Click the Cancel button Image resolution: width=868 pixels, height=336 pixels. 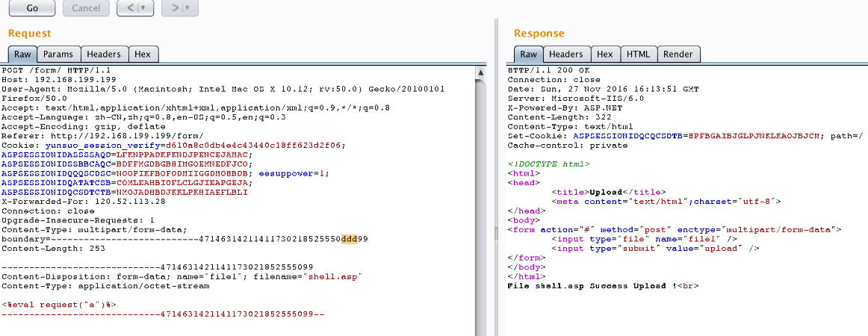(86, 7)
